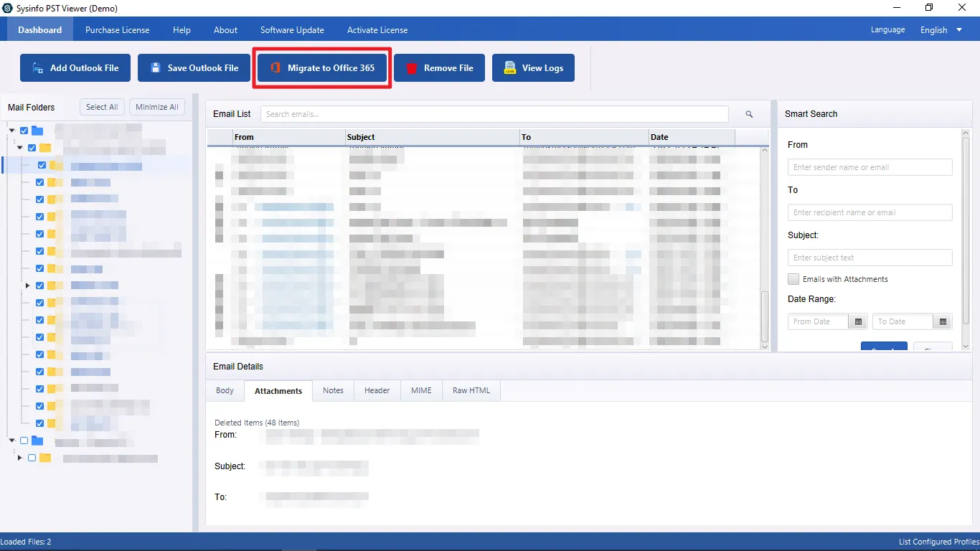Sort emails by the Subject column header
Image resolution: width=980 pixels, height=551 pixels.
(433, 137)
